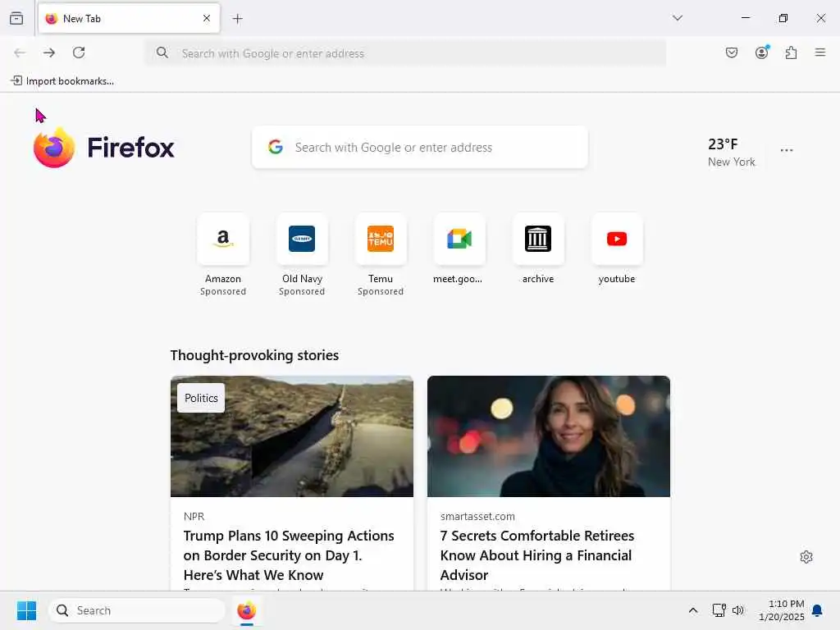Open the personalize new tab gear icon
Image resolution: width=840 pixels, height=630 pixels.
pyautogui.click(x=806, y=557)
